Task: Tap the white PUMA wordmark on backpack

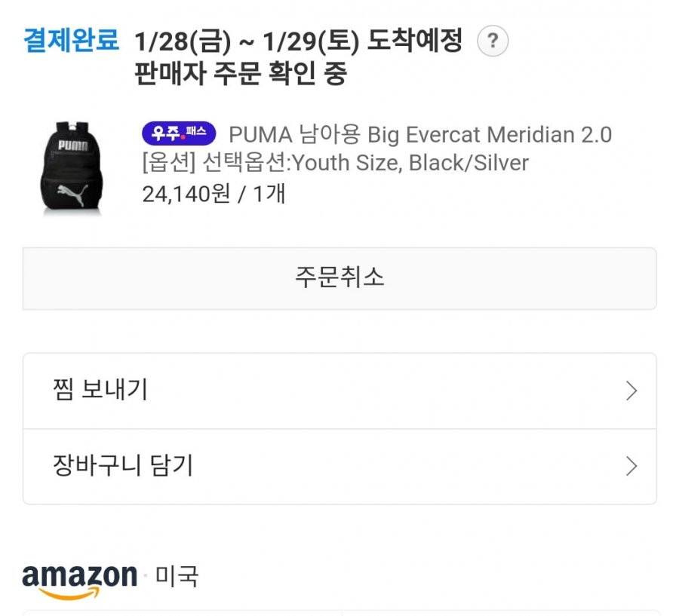Action: pos(72,145)
